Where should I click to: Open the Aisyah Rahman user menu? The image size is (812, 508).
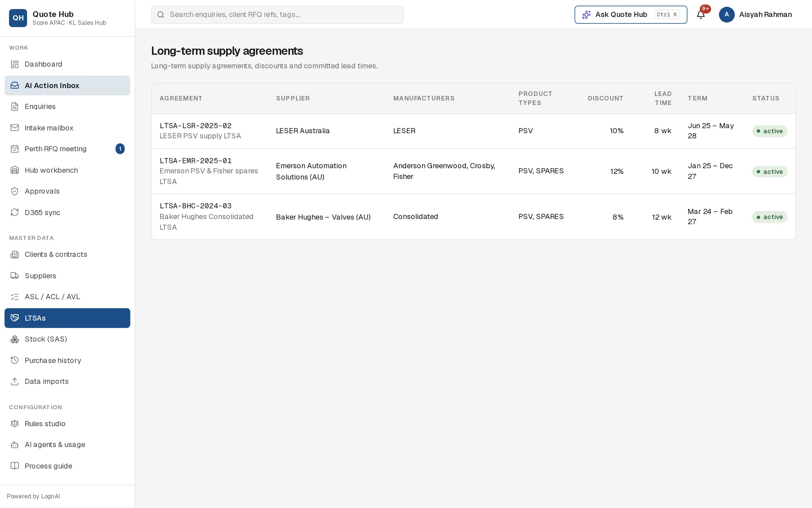point(756,15)
